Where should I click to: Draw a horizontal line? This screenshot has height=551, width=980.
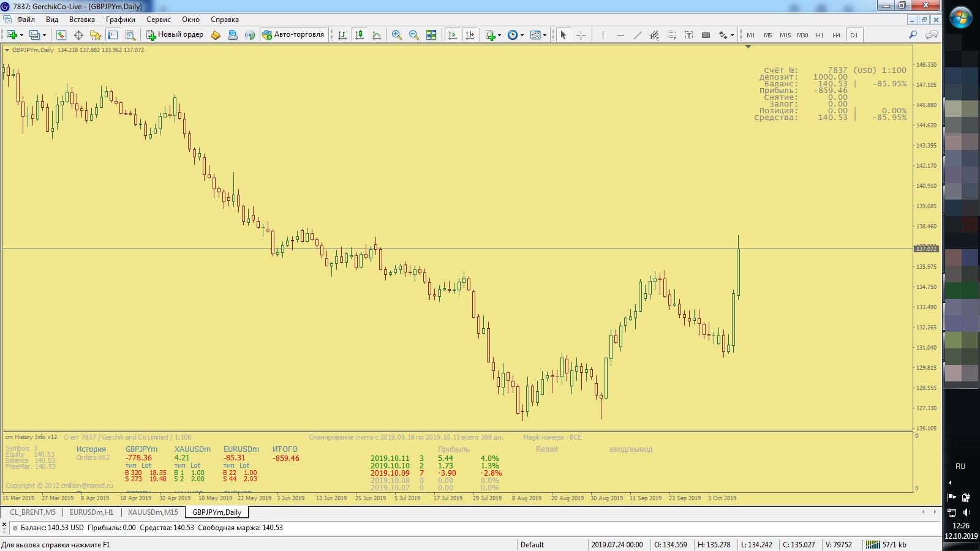tap(620, 35)
